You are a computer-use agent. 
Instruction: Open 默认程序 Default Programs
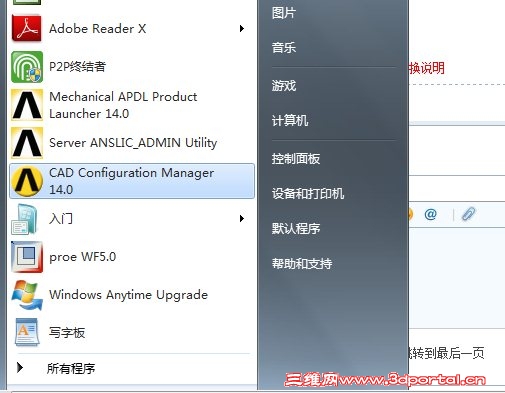pyautogui.click(x=296, y=229)
